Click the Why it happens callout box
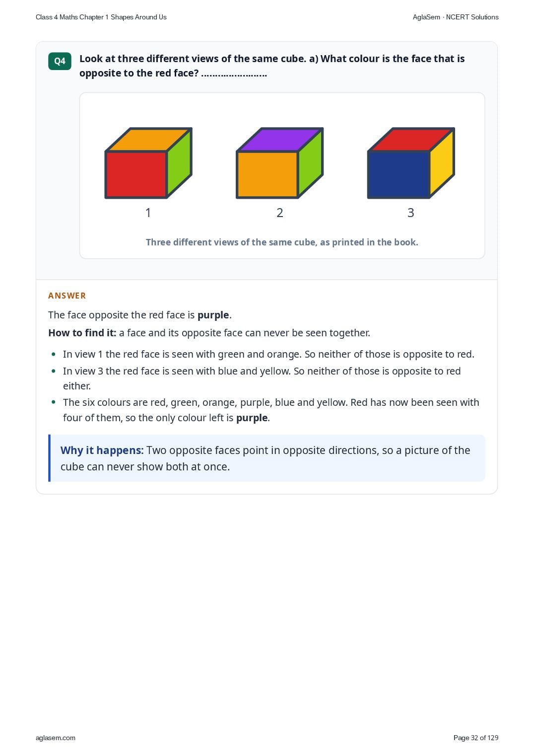This screenshot has width=534, height=756. pos(267,458)
